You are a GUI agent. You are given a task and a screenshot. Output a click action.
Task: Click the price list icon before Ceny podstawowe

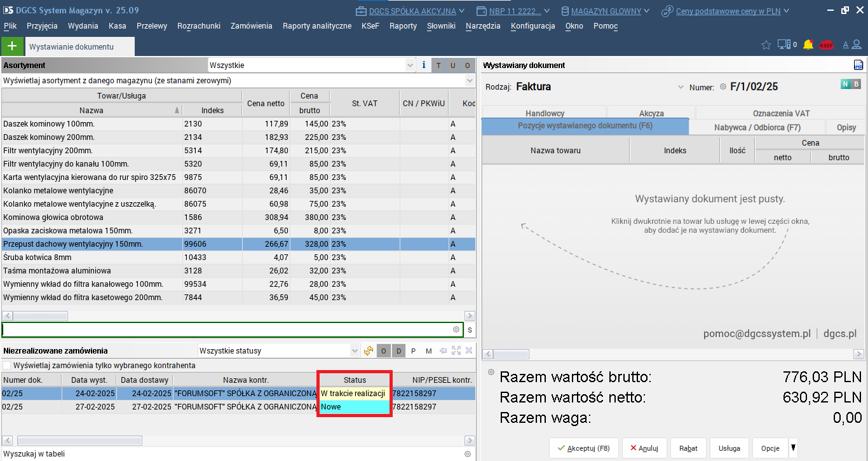tap(667, 11)
